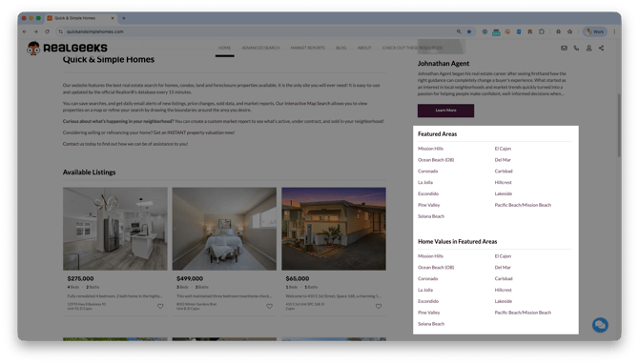Screen dimensions: 639x364
Task: Open El Cajon under Featured Areas
Action: tap(503, 149)
